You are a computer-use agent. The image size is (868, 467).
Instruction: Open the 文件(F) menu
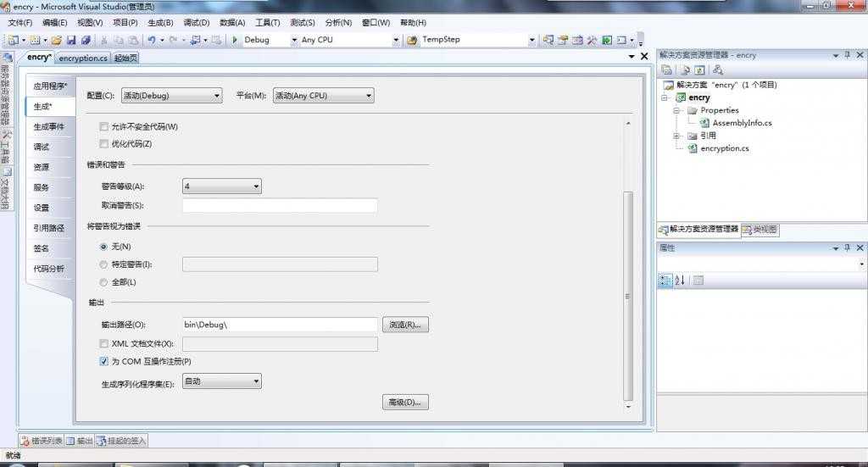[20, 23]
